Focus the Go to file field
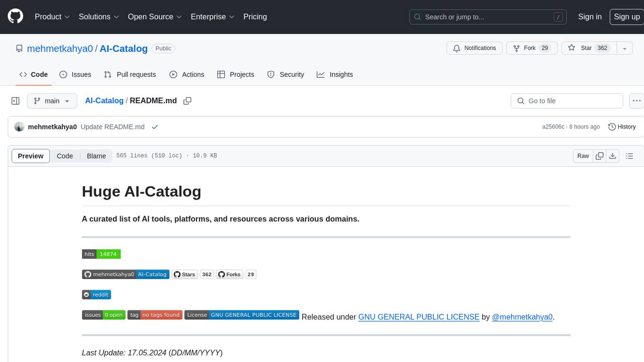The height and width of the screenshot is (362, 644). pyautogui.click(x=567, y=101)
